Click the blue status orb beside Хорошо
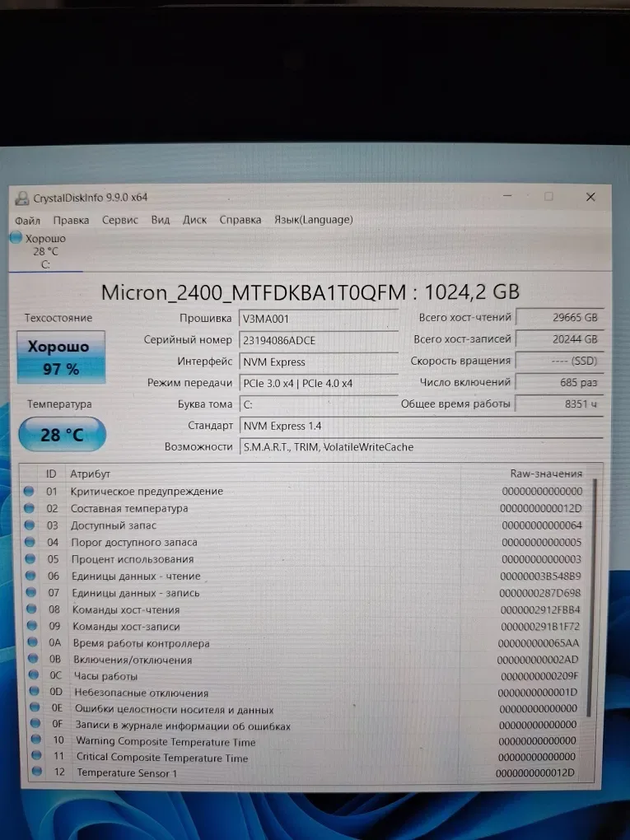630x840 pixels. click(x=16, y=237)
